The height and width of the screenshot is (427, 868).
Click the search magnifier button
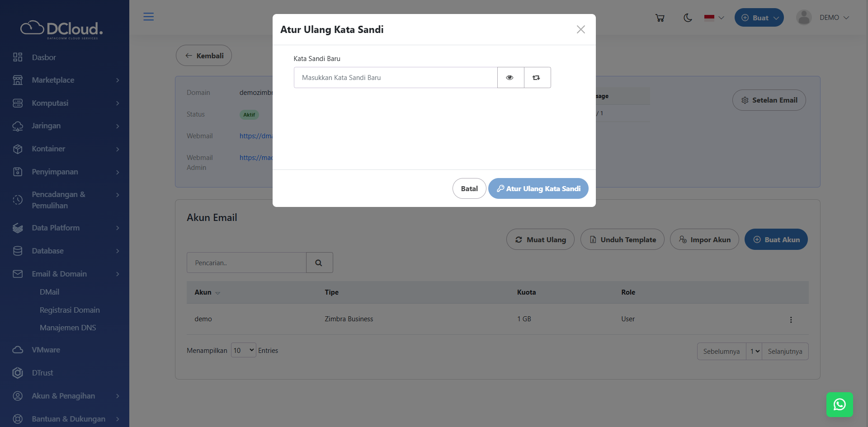[319, 263]
